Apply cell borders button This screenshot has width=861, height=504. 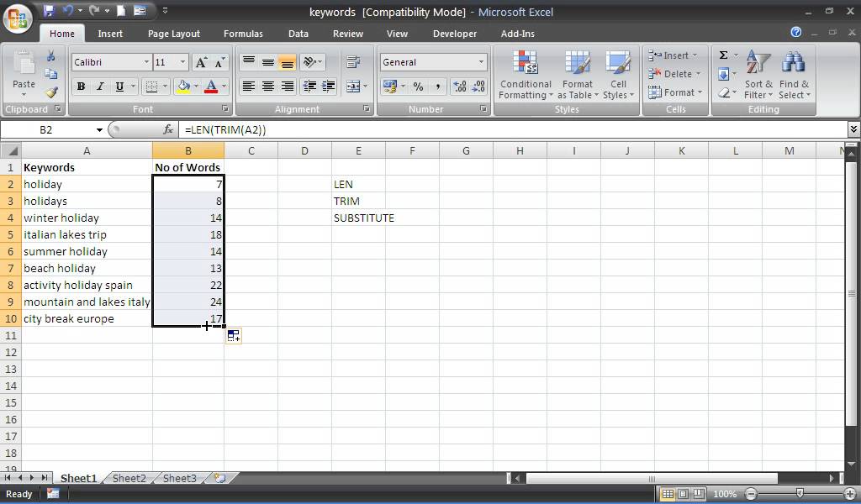click(151, 87)
